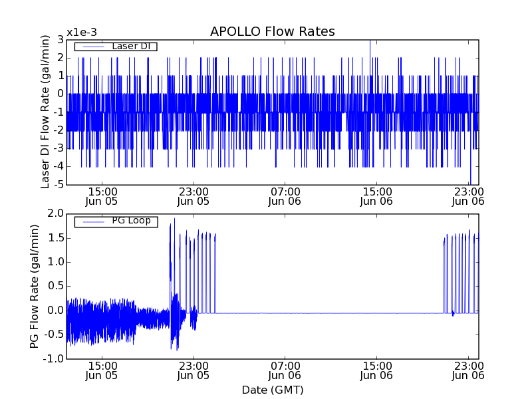Click the -1.0 y-axis tick of PG plot
532x399 pixels.
click(54, 358)
